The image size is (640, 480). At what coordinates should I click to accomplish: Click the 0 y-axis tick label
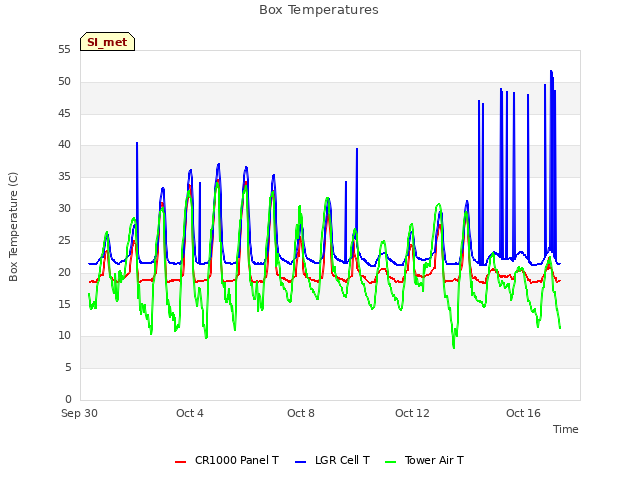click(68, 399)
